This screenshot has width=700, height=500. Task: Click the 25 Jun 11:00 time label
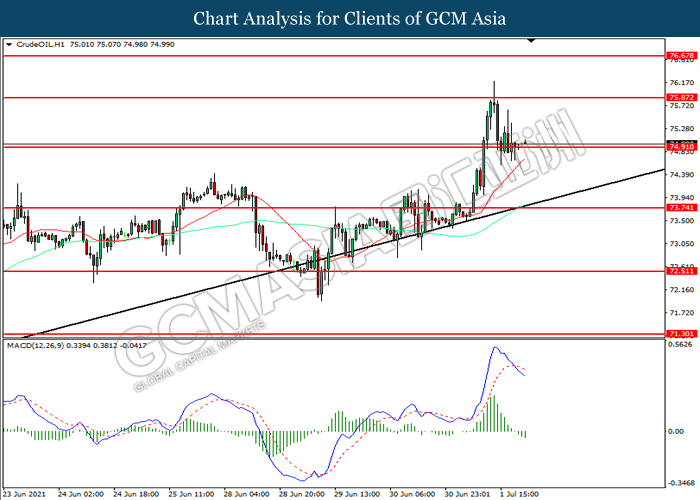pyautogui.click(x=191, y=494)
